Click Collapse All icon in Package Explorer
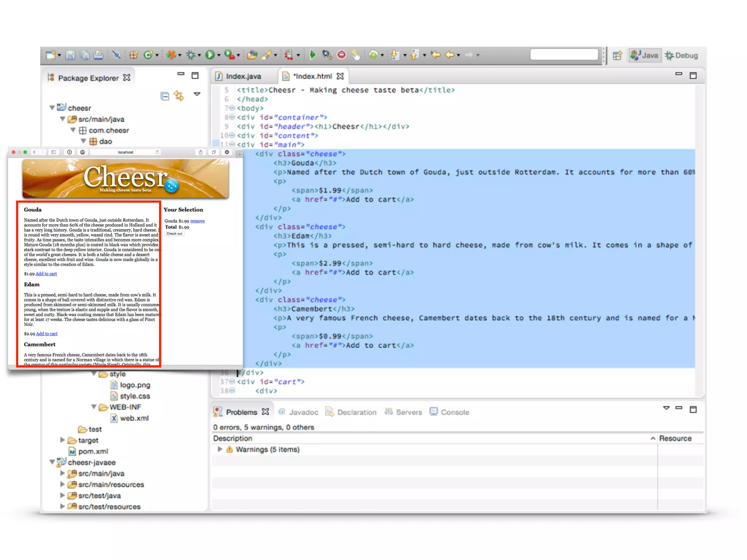 (165, 96)
